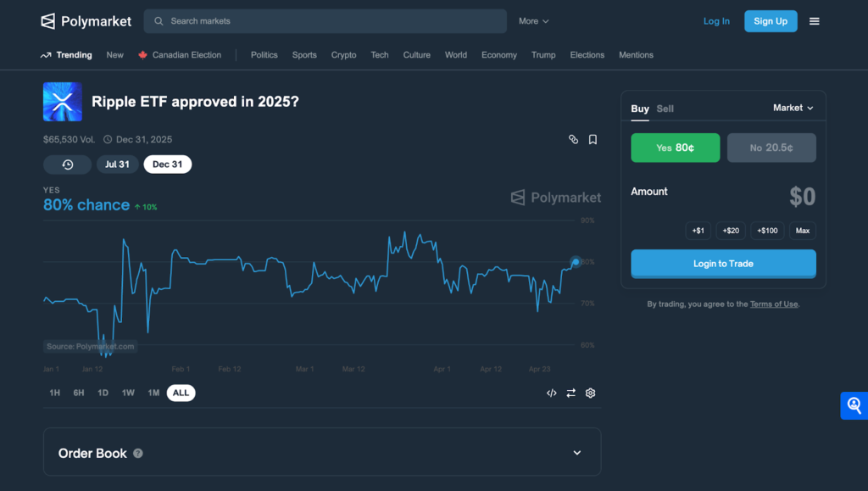Click the blue magnifier widget icon
This screenshot has height=491, width=868.
854,405
